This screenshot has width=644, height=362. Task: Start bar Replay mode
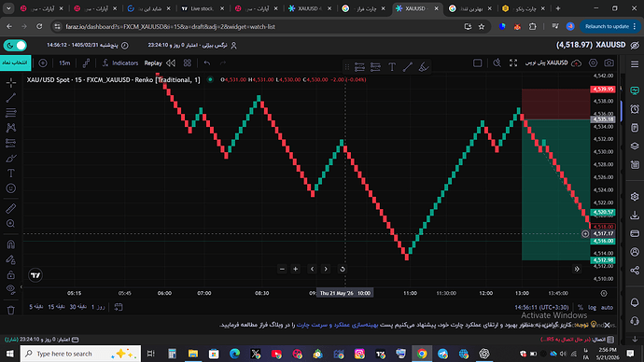pyautogui.click(x=160, y=63)
